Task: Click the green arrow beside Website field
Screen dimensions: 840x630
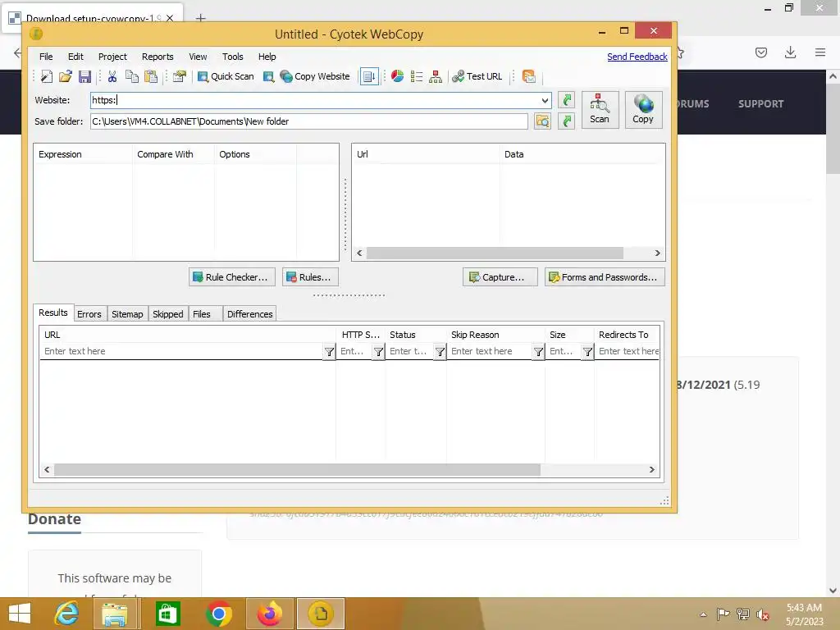Action: tap(566, 100)
